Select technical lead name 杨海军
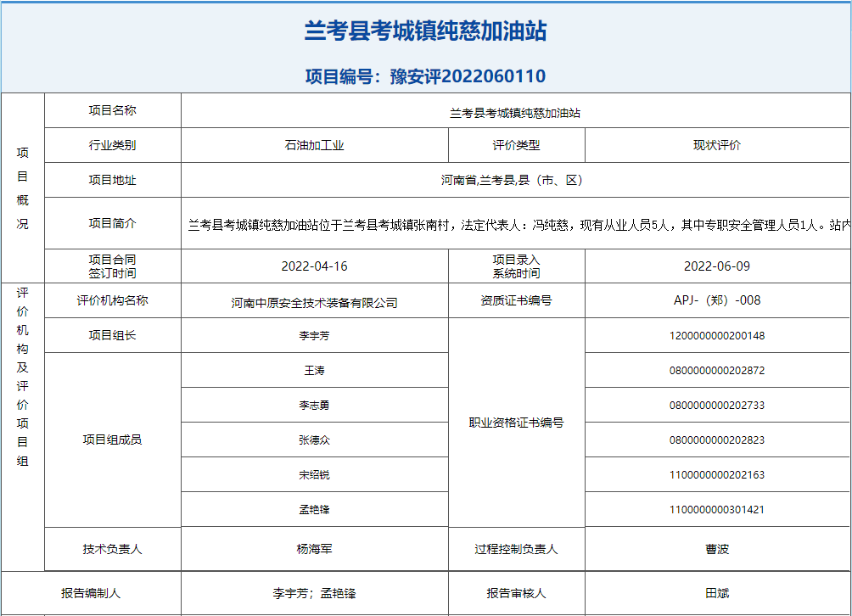 tap(314, 549)
